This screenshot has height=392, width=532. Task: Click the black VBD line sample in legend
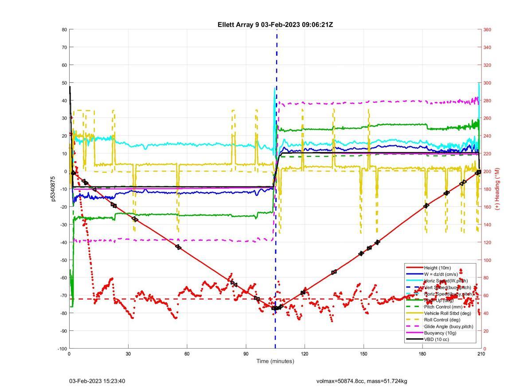tap(415, 339)
